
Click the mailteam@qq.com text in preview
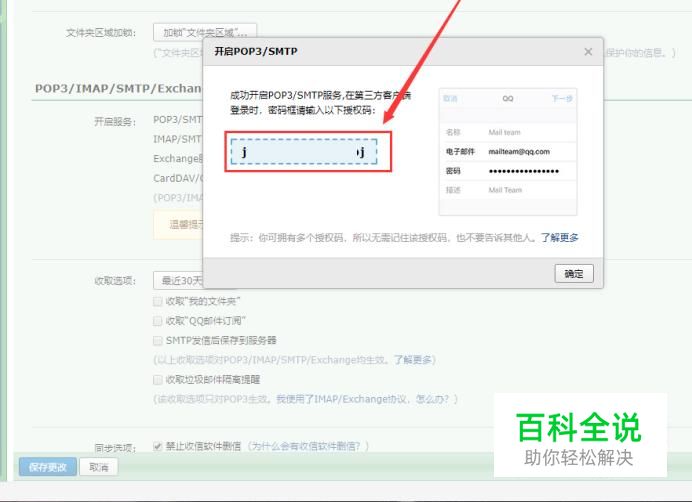click(x=519, y=151)
